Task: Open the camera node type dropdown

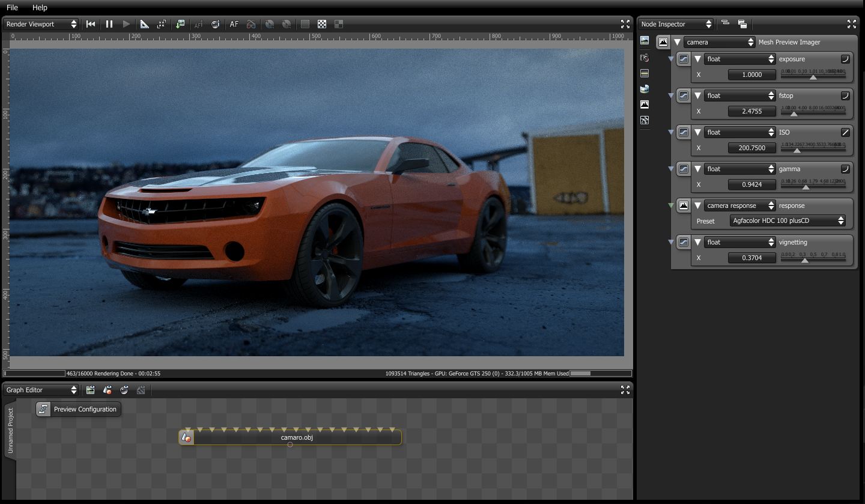Action: pos(720,42)
